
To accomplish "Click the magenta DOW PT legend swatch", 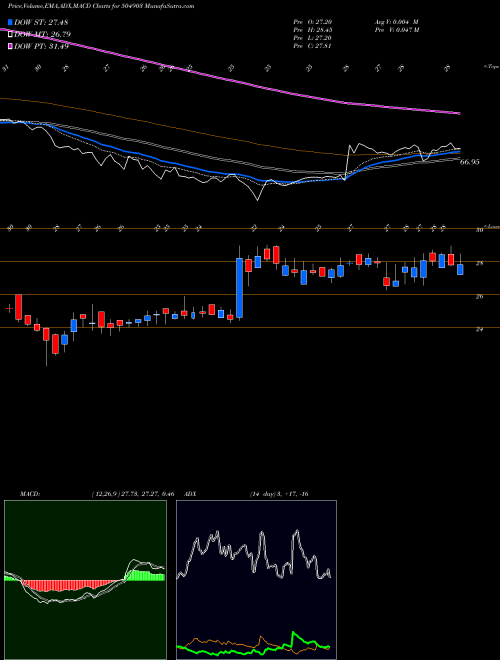I will point(10,46).
